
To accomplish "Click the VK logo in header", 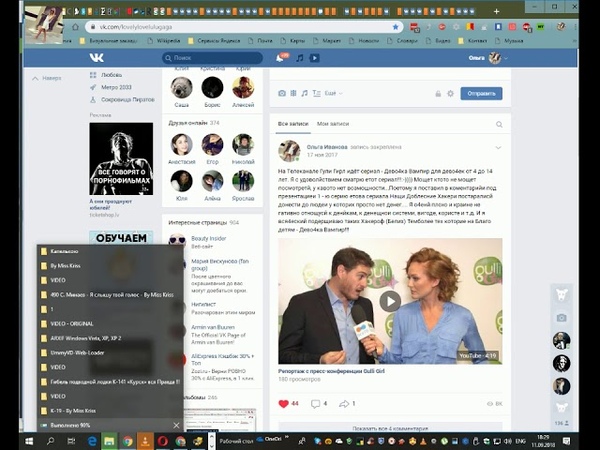I will [96, 58].
